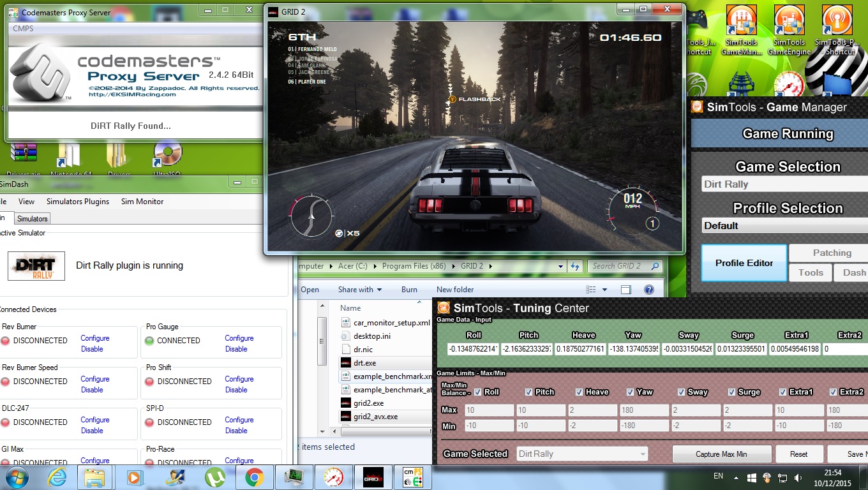868x490 pixels.
Task: Click the uTorrent taskbar icon
Action: (x=214, y=477)
